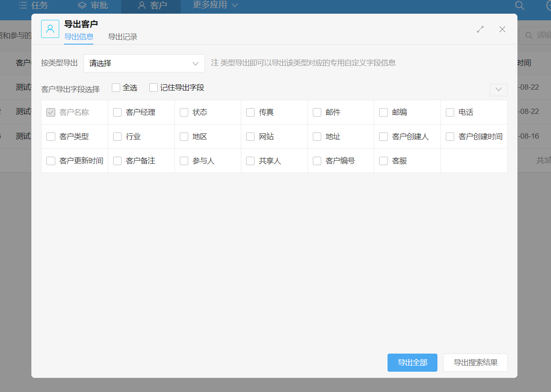Click the 导出搜索结果 button

tap(475, 363)
